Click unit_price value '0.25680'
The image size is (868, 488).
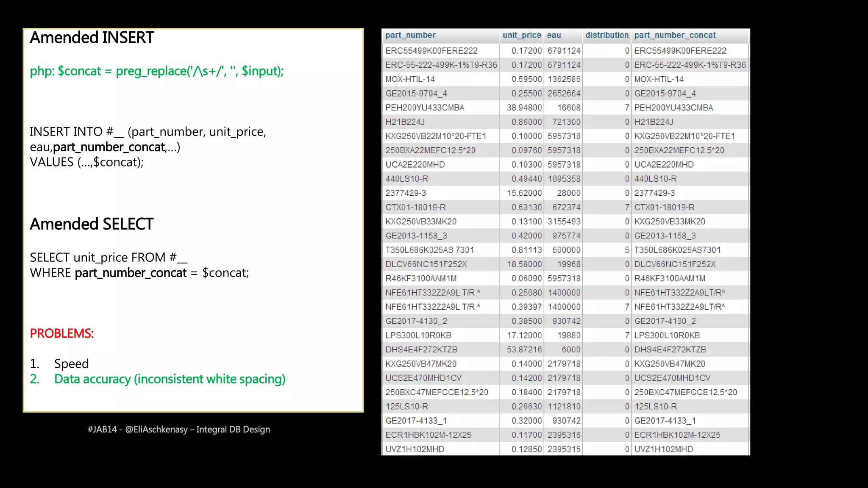tap(526, 293)
